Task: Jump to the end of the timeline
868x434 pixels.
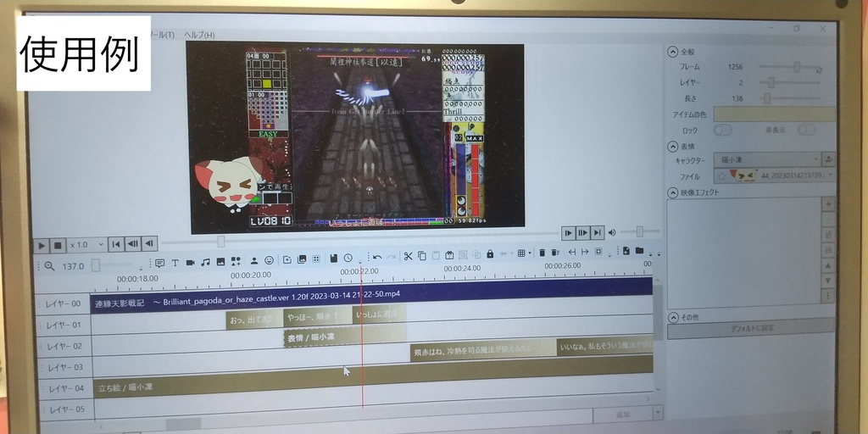Action: (597, 233)
